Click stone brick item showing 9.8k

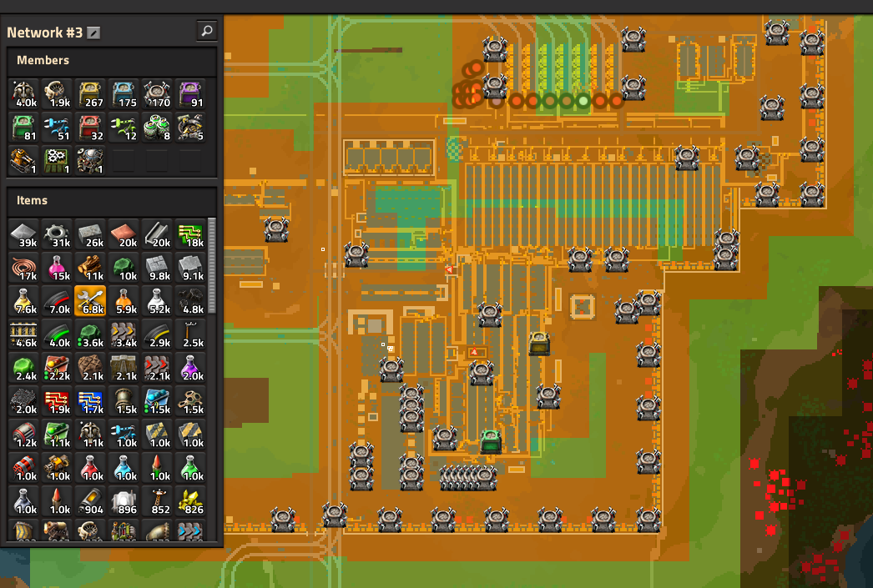point(157,268)
